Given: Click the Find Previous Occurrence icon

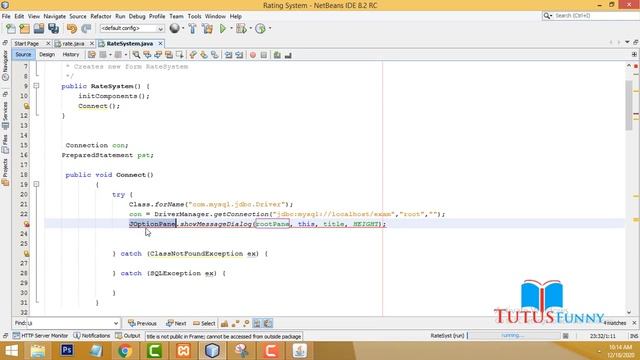Looking at the screenshot, I should 147,55.
